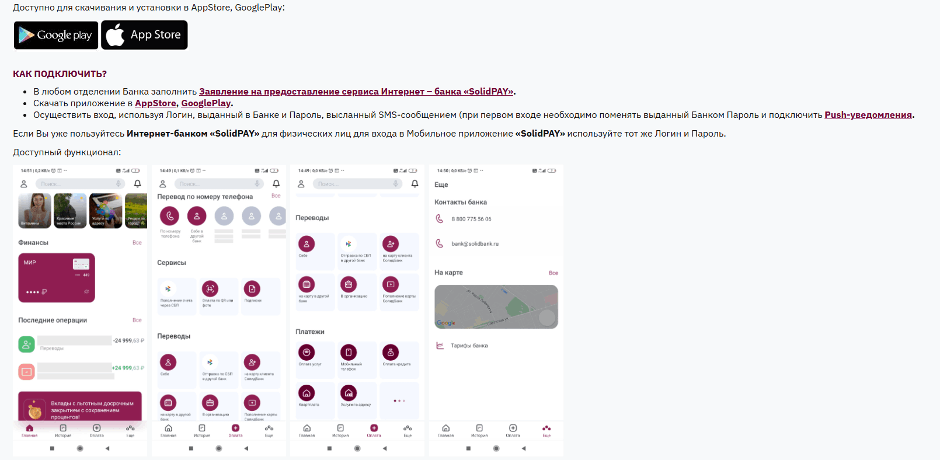The height and width of the screenshot is (460, 941).
Task: Follow the GooglePlay link in the instructions list
Action: click(206, 103)
